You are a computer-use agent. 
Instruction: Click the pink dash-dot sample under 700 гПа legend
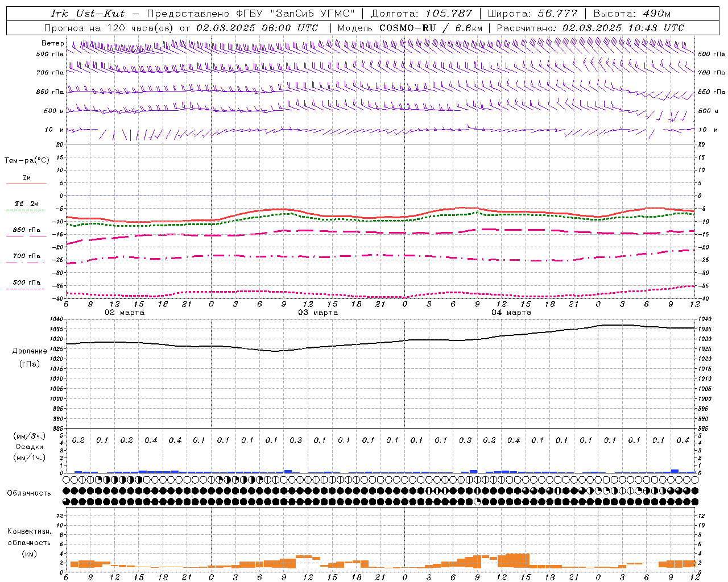(25, 263)
